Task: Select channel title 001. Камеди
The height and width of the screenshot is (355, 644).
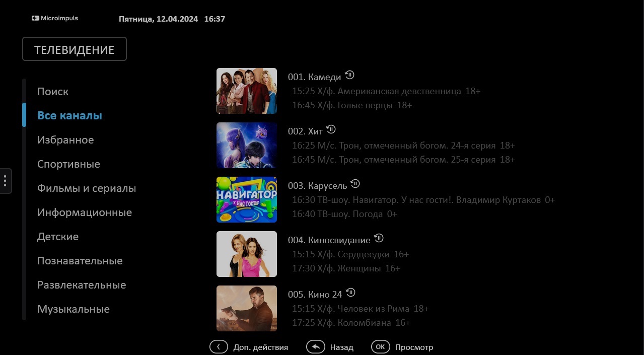Action: click(x=315, y=77)
